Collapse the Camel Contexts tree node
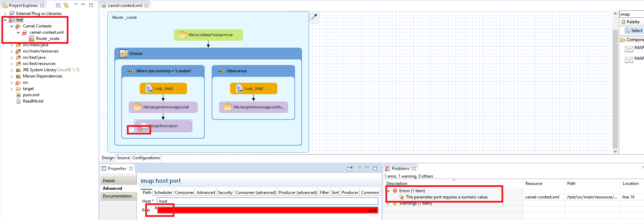The height and width of the screenshot is (220, 644). pyautogui.click(x=11, y=26)
